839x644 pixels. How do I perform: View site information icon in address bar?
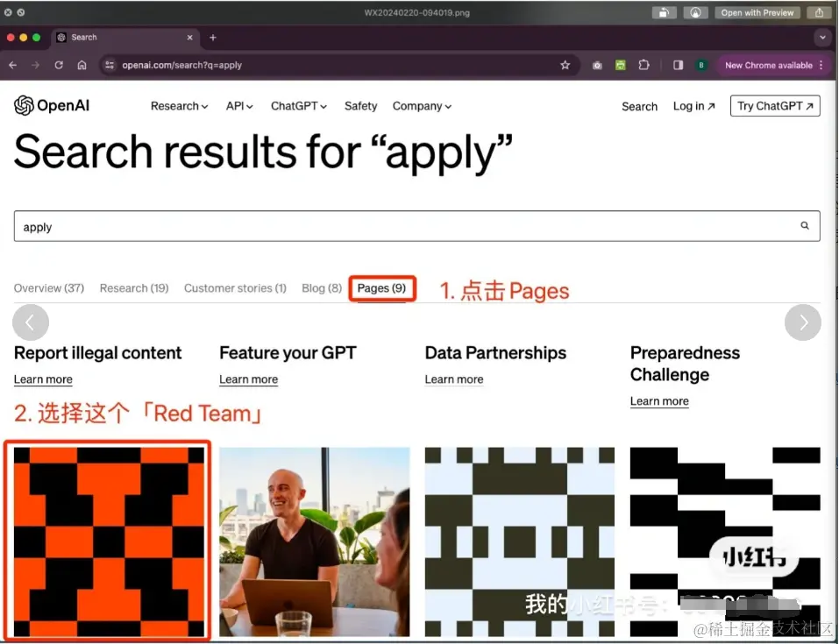click(x=110, y=65)
